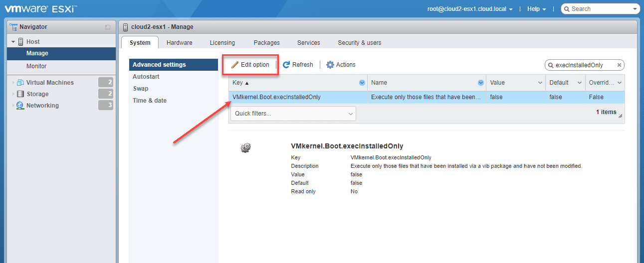Screen dimensions: 644x263
Task: Click the Refresh circular arrow icon
Action: click(286, 65)
